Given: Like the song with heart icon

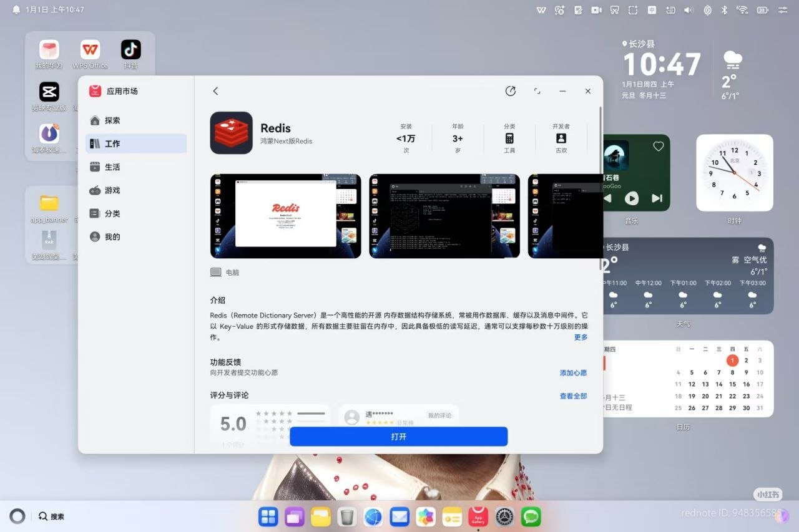Looking at the screenshot, I should point(658,147).
